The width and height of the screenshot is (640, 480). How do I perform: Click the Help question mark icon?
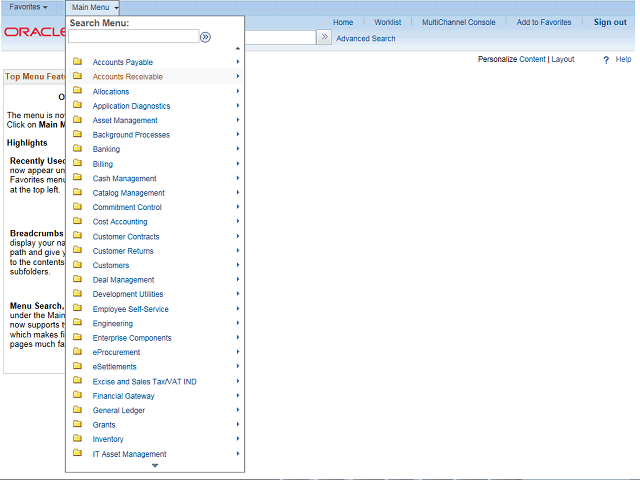[606, 60]
